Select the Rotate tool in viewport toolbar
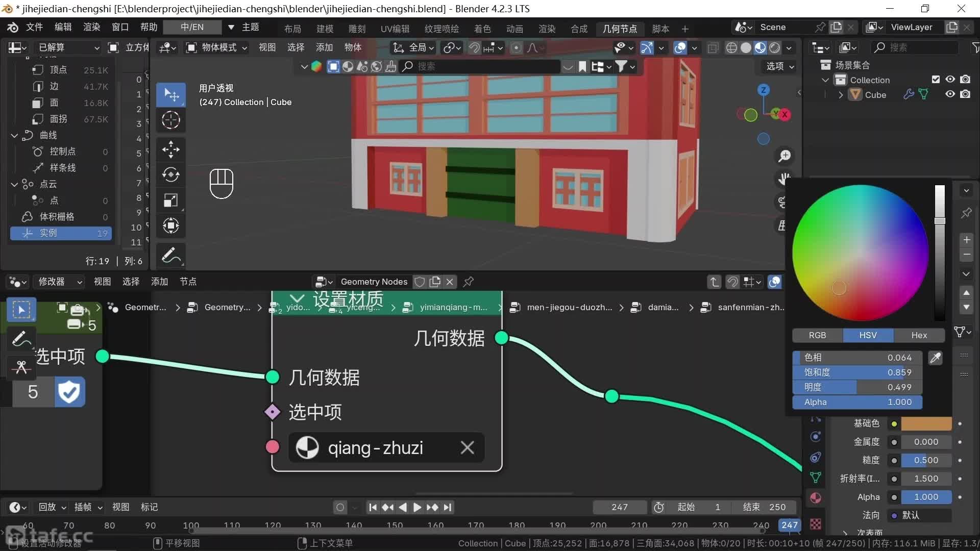The height and width of the screenshot is (551, 980). tap(170, 175)
